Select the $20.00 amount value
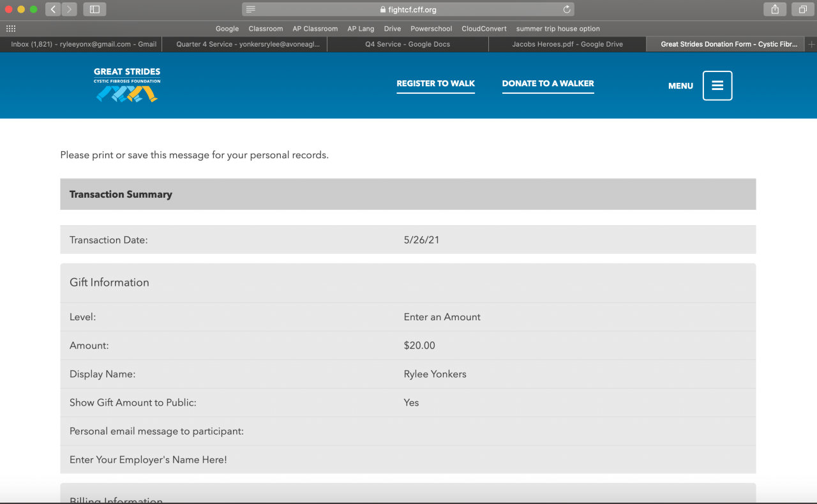817x504 pixels. [x=419, y=345]
